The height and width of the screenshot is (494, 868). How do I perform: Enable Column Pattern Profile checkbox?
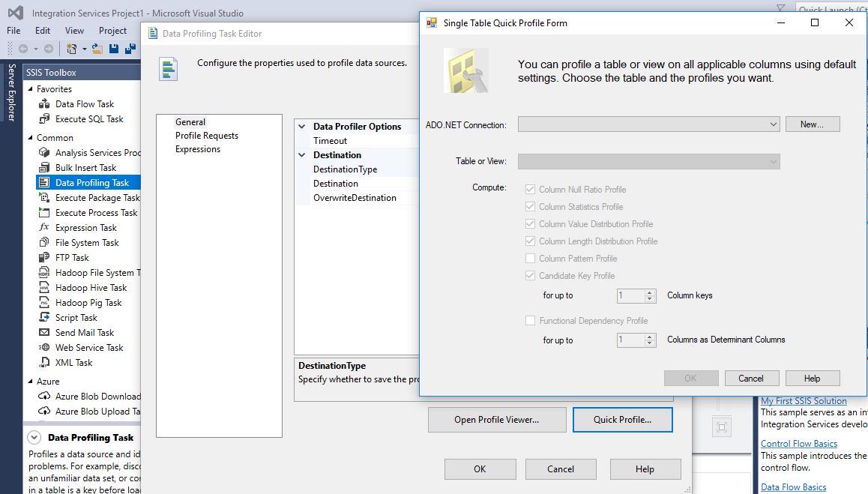coord(530,258)
